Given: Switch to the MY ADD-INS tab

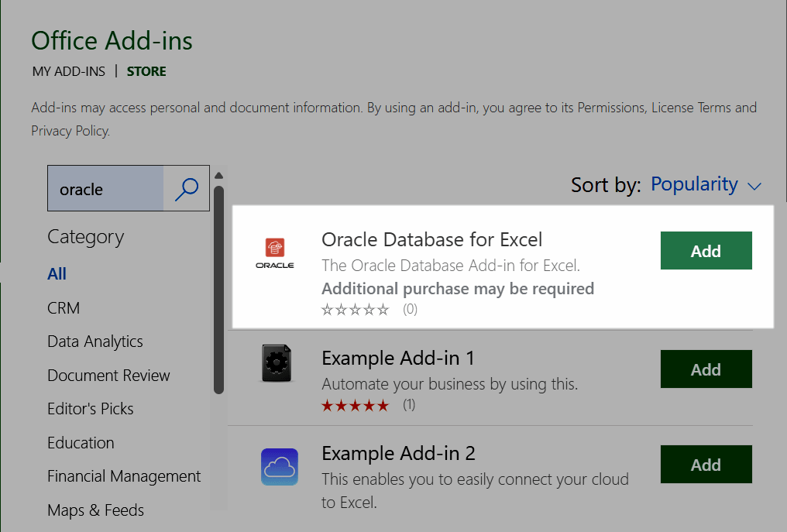Looking at the screenshot, I should 68,70.
